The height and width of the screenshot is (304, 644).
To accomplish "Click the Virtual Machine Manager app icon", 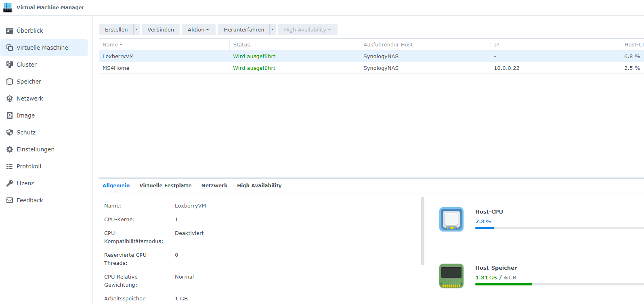I will (x=8, y=7).
